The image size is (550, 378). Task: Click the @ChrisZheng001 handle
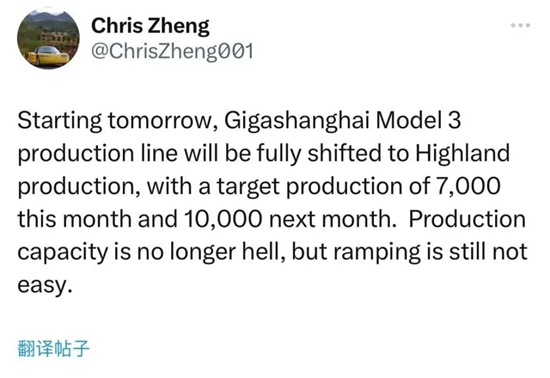172,52
